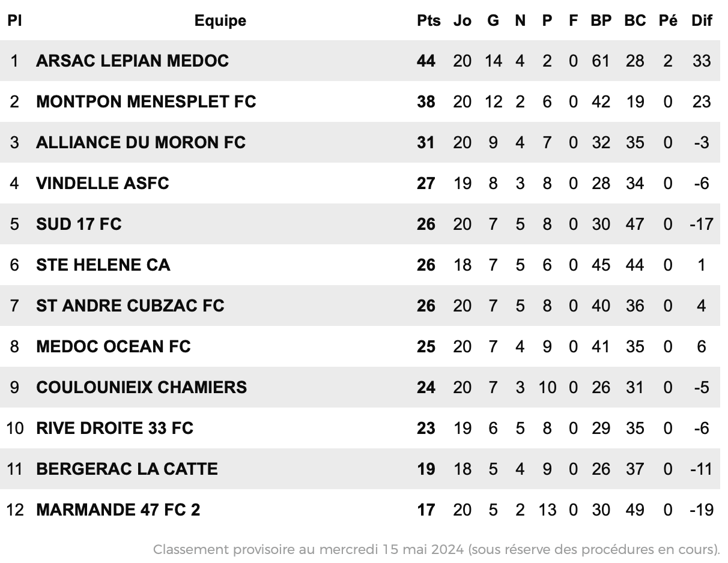Open SUD 17 FC team entry
The width and height of the screenshot is (728, 563).
(x=79, y=224)
